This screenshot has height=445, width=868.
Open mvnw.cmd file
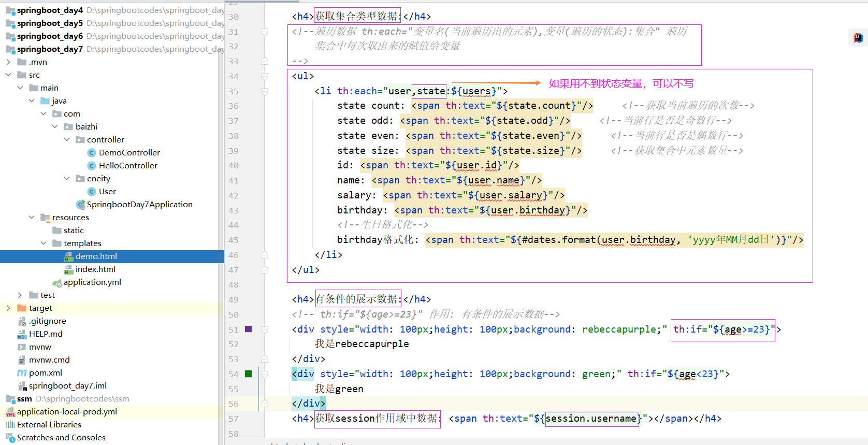[x=49, y=360]
